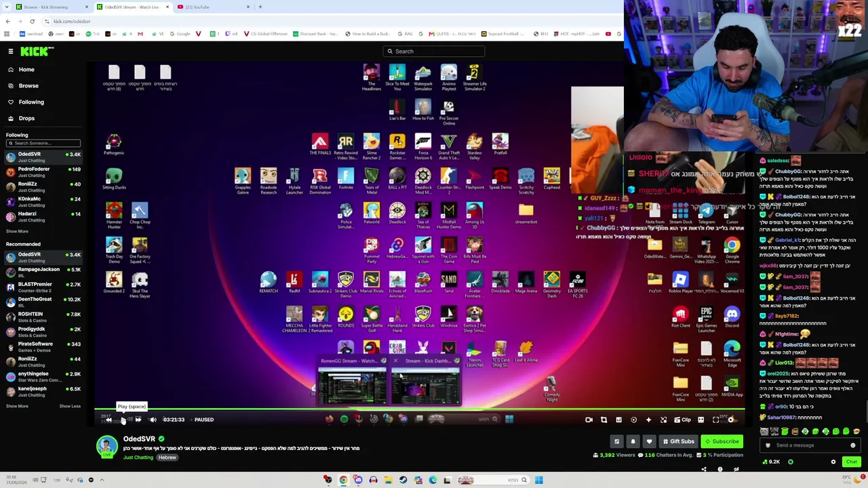The image size is (868, 488).
Task: Switch to the Browse - Kick Streaming tab
Action: pos(51,7)
